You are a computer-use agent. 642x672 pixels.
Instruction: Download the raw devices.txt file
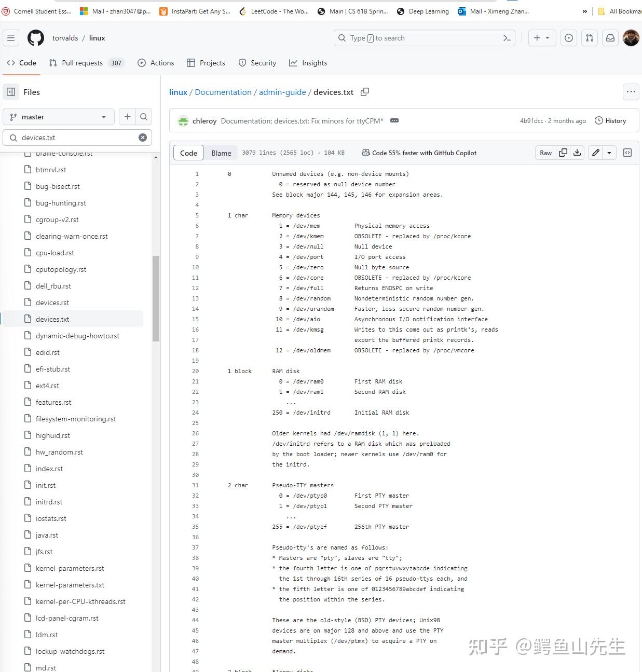click(577, 153)
